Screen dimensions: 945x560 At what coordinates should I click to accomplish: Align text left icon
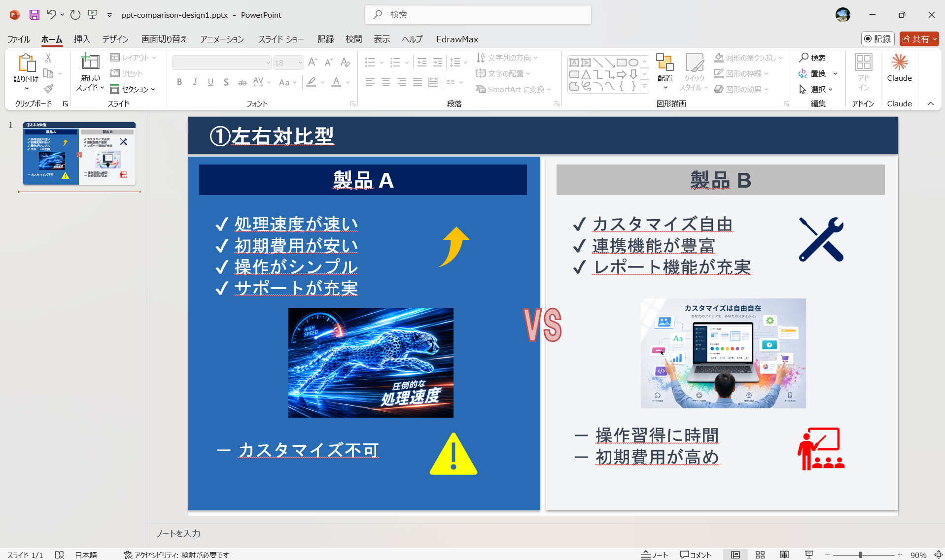pos(370,82)
